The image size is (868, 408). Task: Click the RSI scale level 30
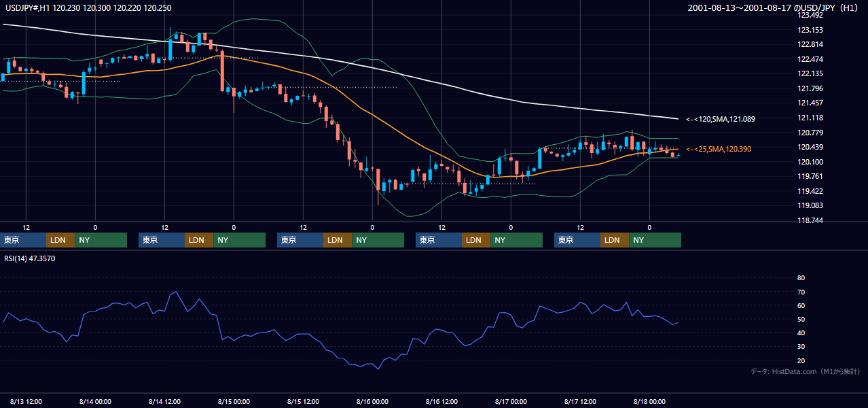click(x=801, y=346)
